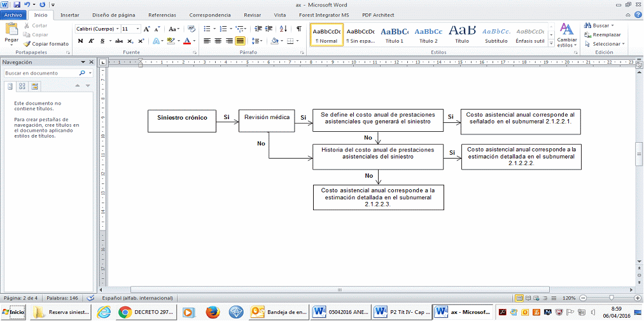This screenshot has width=644, height=321.
Task: Show paragraph marks with the pilcrow icon
Action: point(298,29)
